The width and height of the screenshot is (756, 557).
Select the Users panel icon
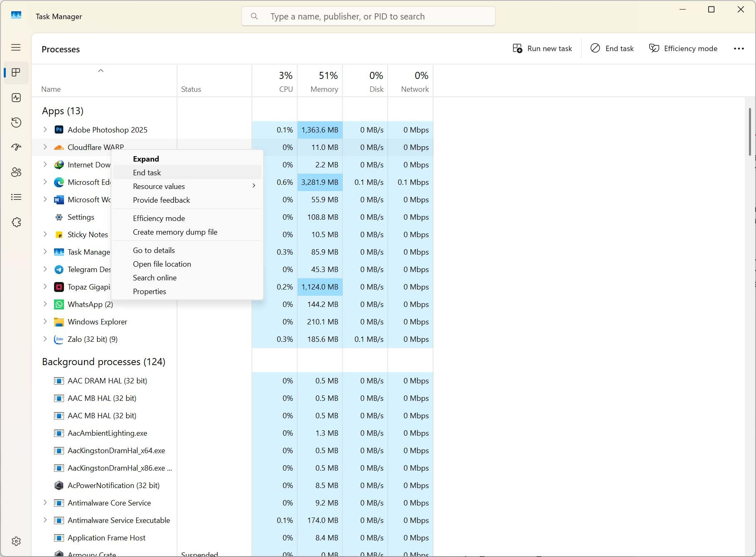click(16, 172)
